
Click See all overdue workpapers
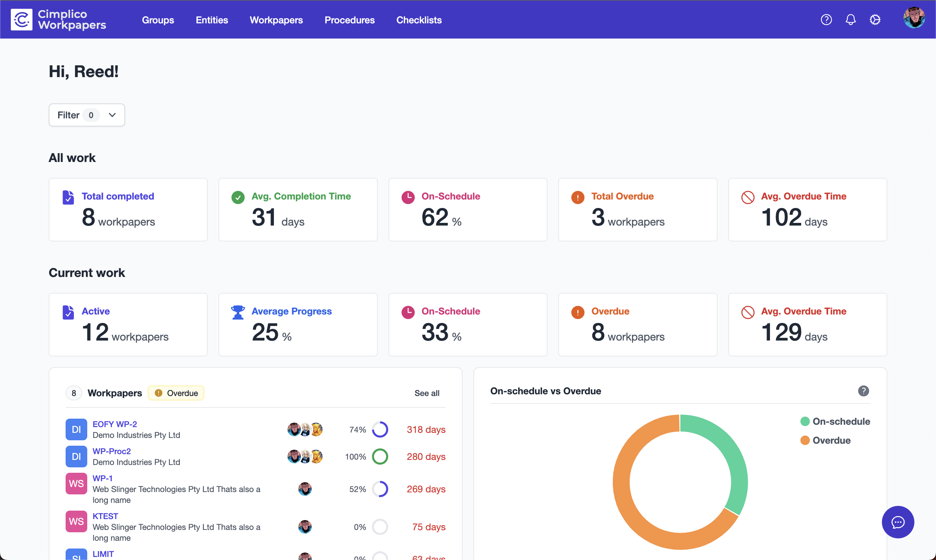click(427, 393)
